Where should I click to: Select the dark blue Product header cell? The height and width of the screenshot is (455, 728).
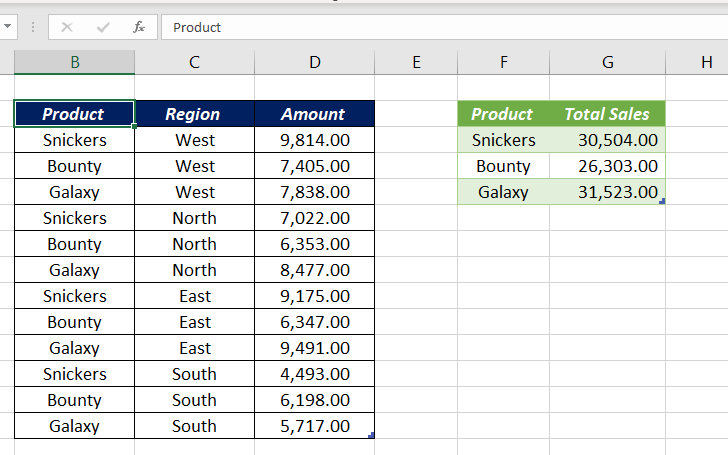coord(75,114)
